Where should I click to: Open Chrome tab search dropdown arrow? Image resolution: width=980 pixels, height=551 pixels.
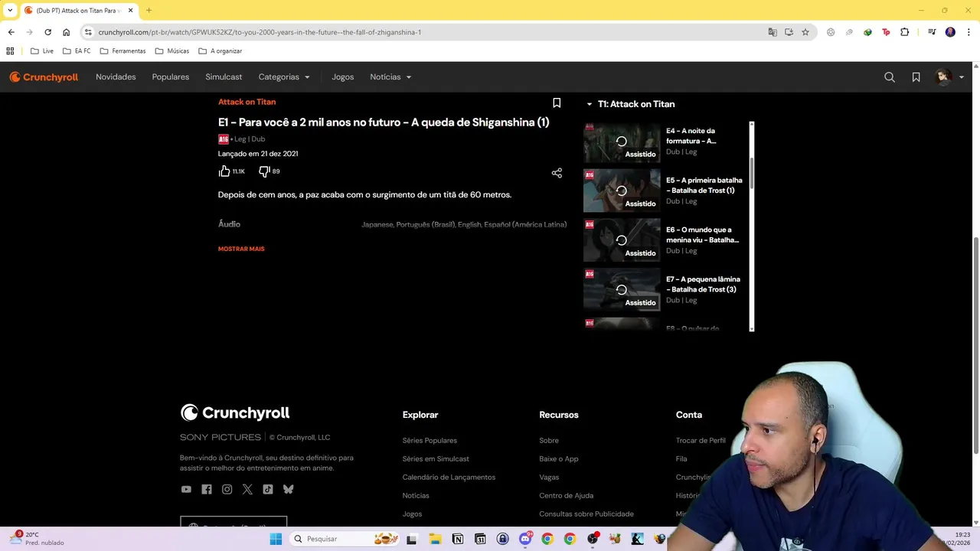click(x=10, y=10)
